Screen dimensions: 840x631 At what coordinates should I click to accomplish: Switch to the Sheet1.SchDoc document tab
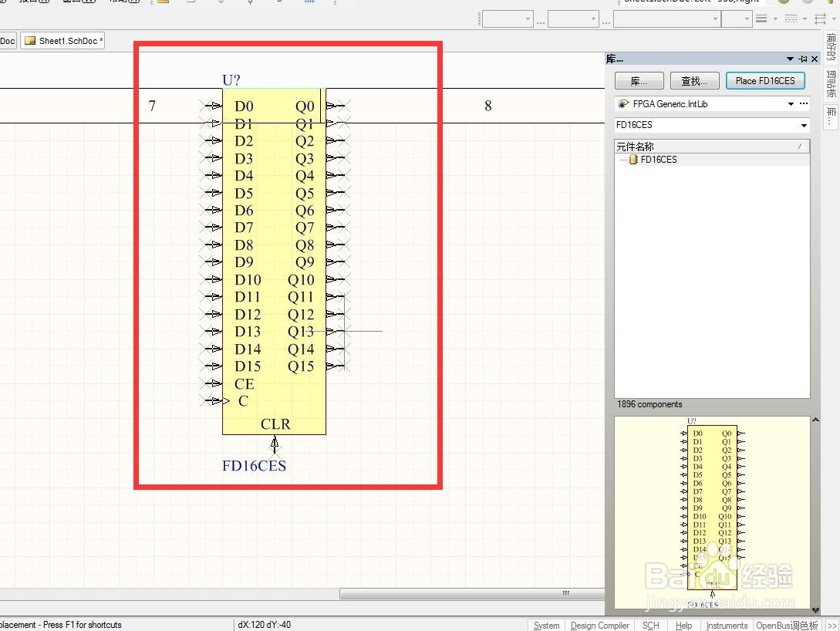(x=62, y=41)
